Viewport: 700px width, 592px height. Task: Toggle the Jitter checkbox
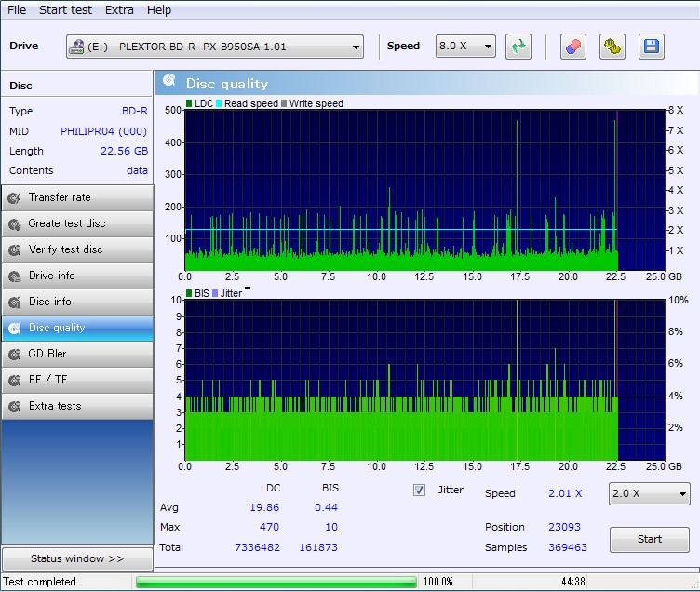click(x=419, y=490)
